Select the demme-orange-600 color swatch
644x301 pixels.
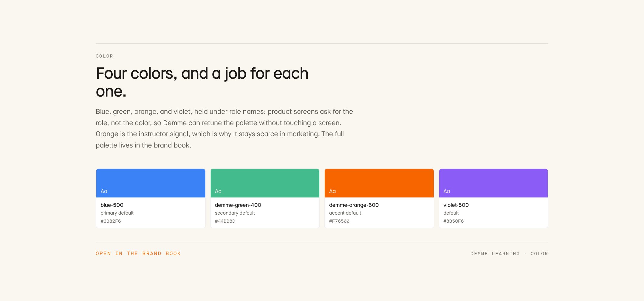[x=379, y=183]
